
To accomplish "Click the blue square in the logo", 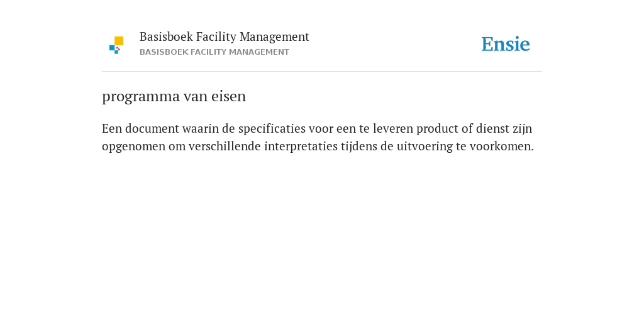I will coord(112,48).
